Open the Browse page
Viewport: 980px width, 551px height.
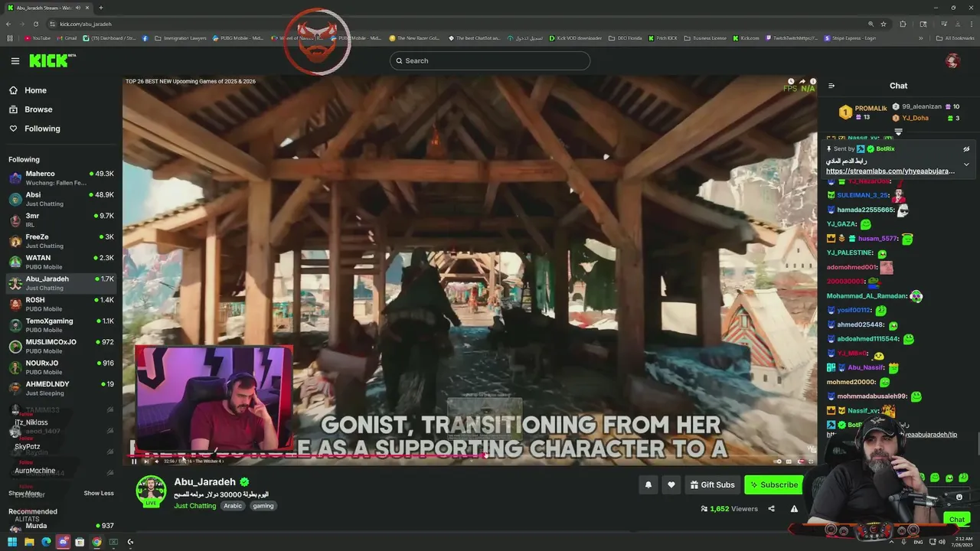[31, 109]
